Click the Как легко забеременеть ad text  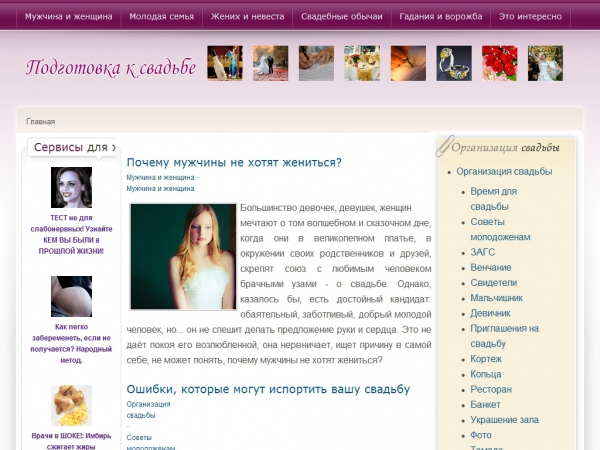(x=72, y=343)
